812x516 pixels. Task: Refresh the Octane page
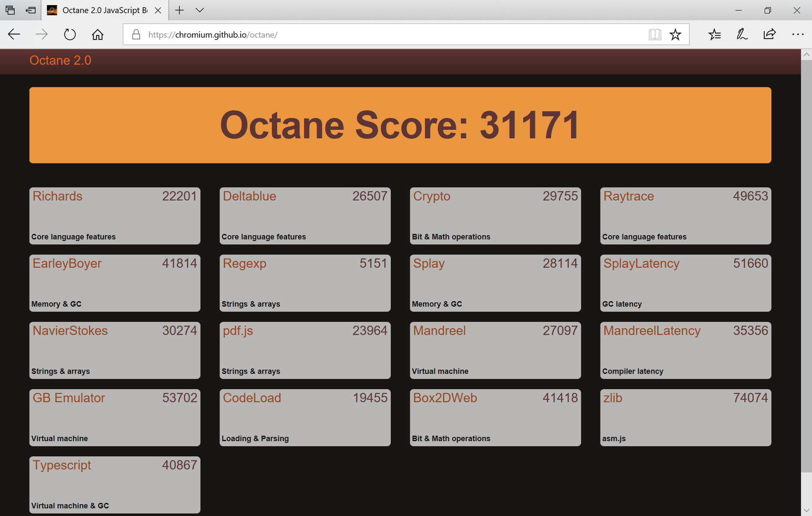tap(70, 34)
